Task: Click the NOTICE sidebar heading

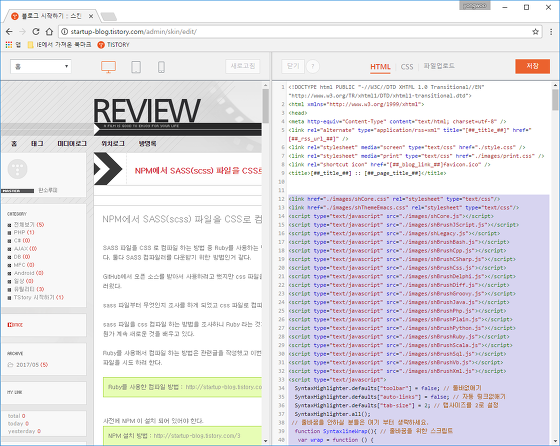Action: (x=15, y=325)
